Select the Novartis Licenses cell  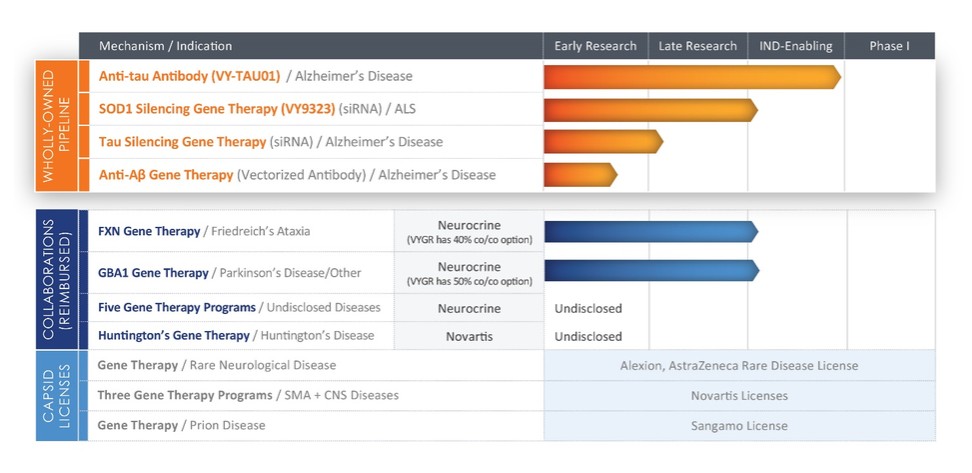click(x=739, y=396)
